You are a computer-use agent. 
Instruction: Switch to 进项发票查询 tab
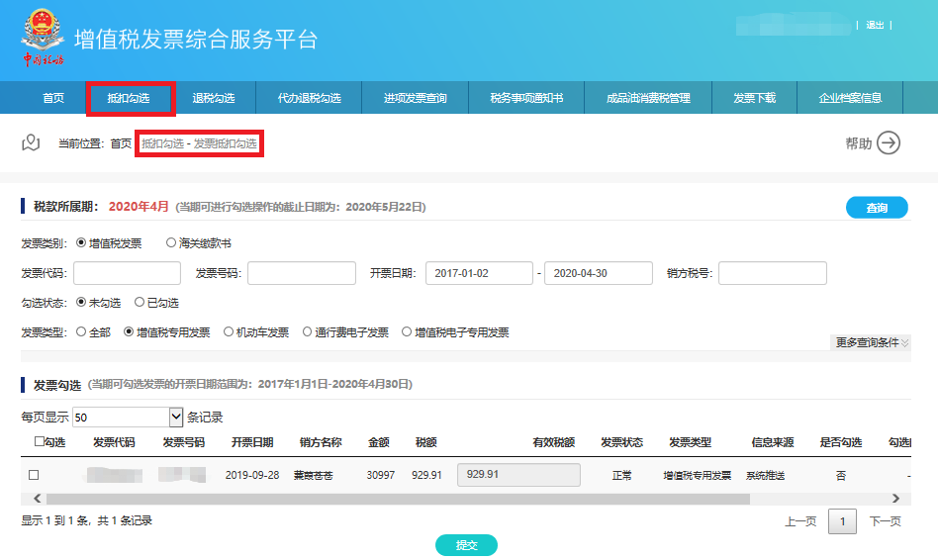point(416,98)
